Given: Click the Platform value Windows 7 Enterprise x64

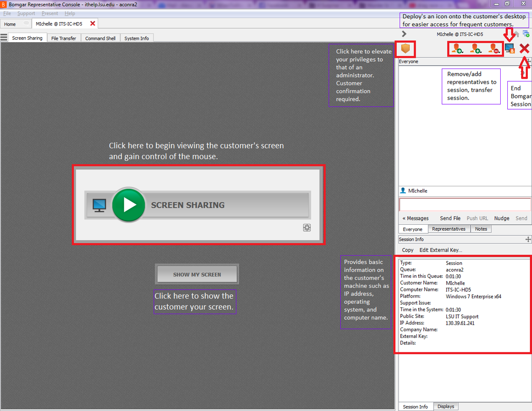Looking at the screenshot, I should click(x=473, y=296).
